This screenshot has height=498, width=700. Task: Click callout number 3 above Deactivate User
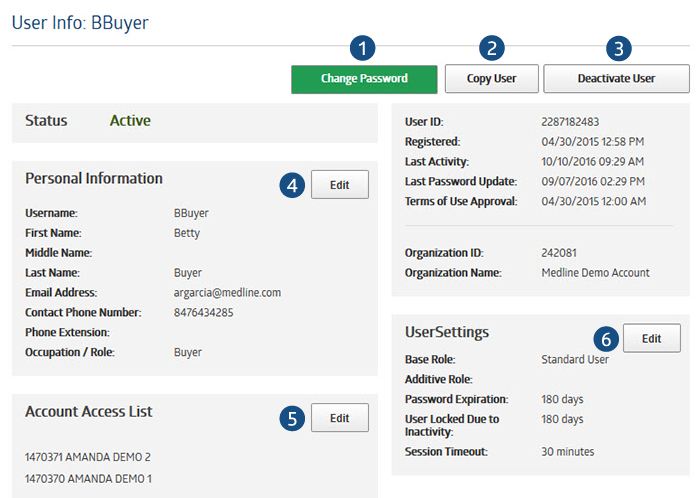(618, 47)
